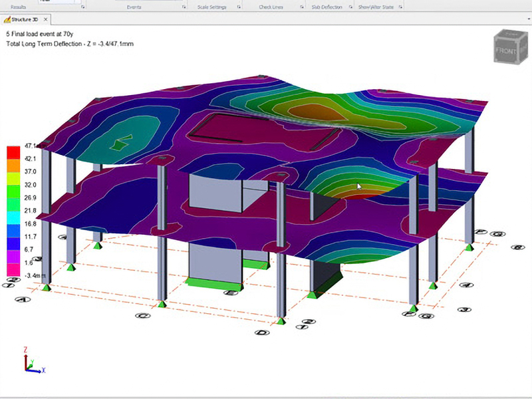Switch to the Structure 3D tab

[28, 19]
